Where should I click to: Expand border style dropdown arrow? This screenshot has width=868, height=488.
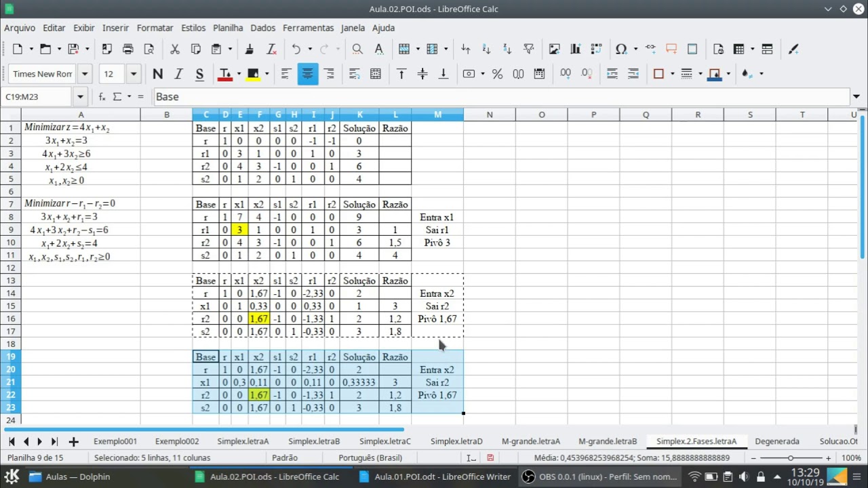[x=700, y=74]
